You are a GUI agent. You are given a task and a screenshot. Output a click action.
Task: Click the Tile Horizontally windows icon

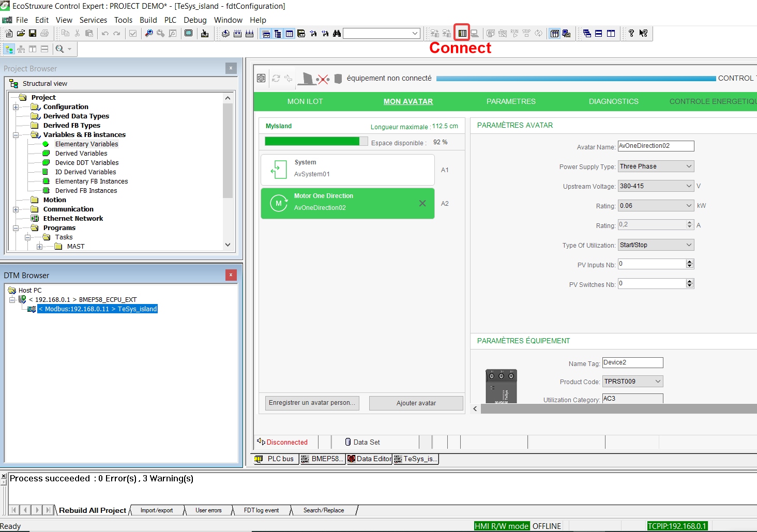coord(599,33)
